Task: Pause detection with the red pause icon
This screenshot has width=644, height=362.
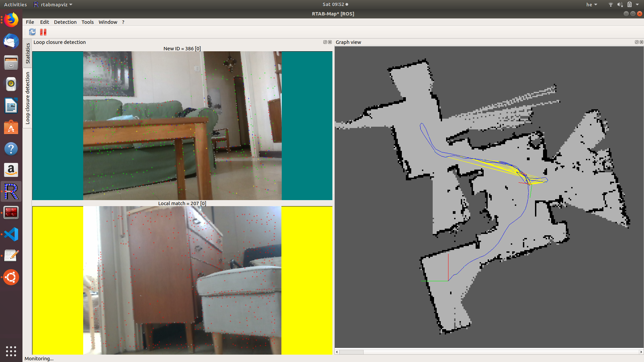Action: click(43, 32)
